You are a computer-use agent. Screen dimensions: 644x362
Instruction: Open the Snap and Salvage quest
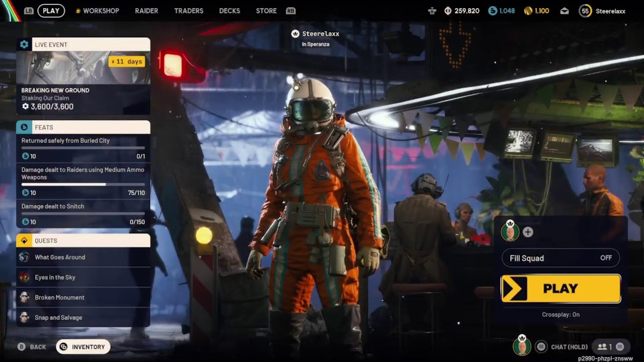(x=83, y=317)
